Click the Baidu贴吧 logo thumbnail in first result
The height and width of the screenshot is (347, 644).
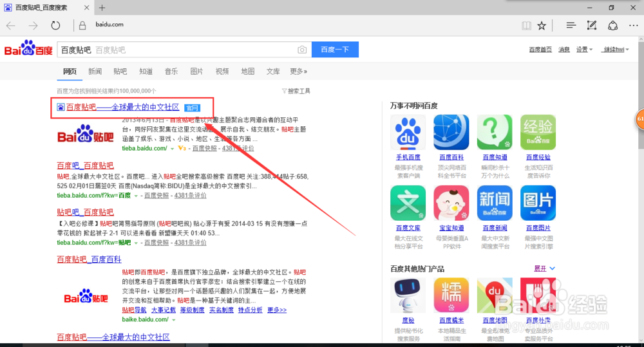coord(86,134)
